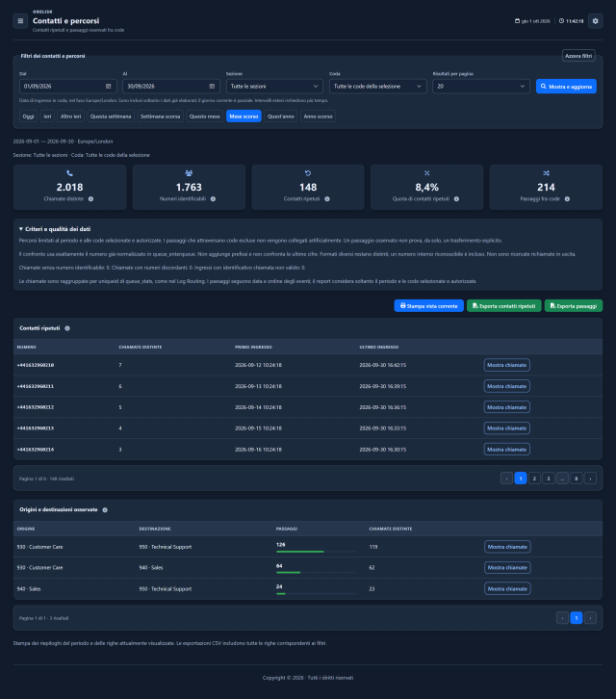Click the calendar icon by gio 1 ott 2026
This screenshot has height=699, width=616.
(x=517, y=21)
